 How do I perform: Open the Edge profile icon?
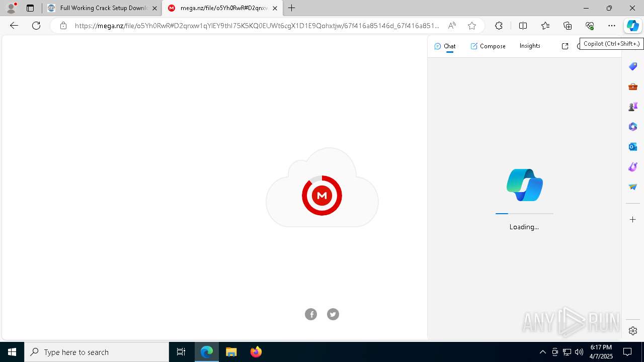[x=11, y=8]
